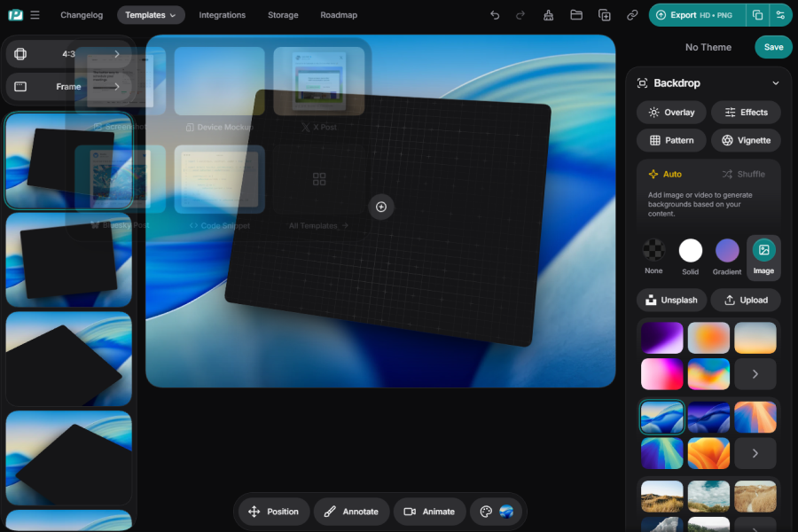Expand the 4:3 aspect ratio selector
This screenshot has width=798, height=532.
(x=68, y=54)
